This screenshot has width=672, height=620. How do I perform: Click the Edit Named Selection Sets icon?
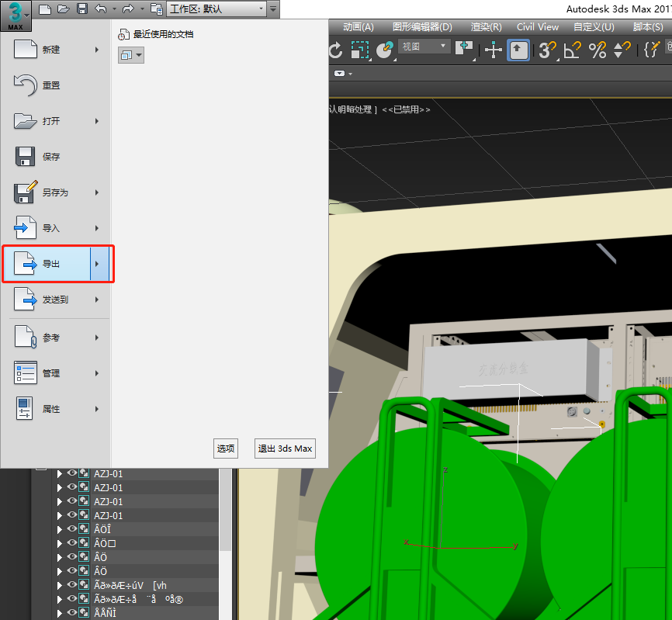pyautogui.click(x=651, y=50)
